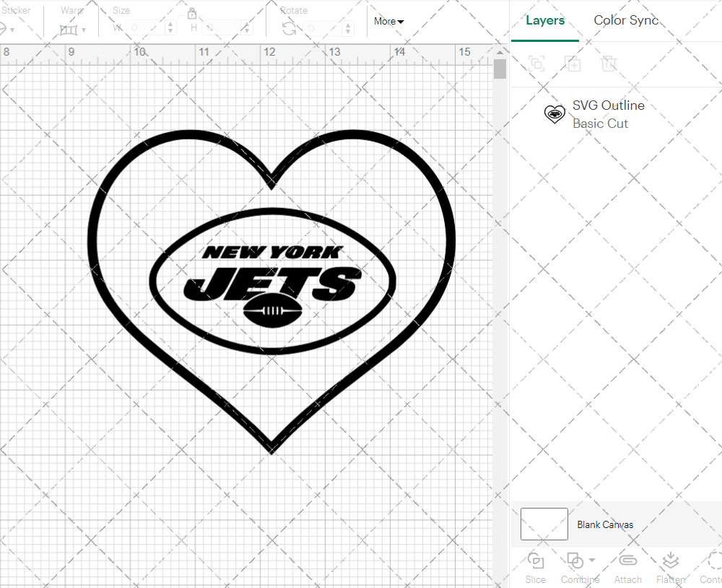Click the football shape in logo
The width and height of the screenshot is (722, 588).
[x=273, y=311]
